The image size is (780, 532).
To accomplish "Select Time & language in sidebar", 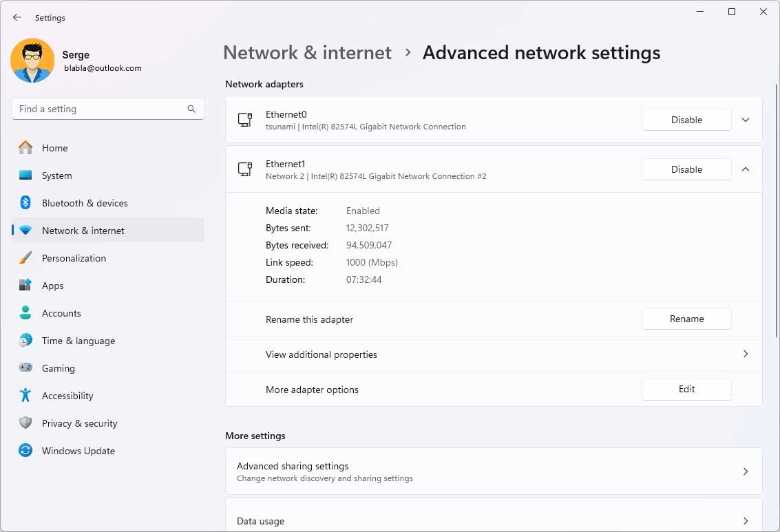I will [78, 341].
